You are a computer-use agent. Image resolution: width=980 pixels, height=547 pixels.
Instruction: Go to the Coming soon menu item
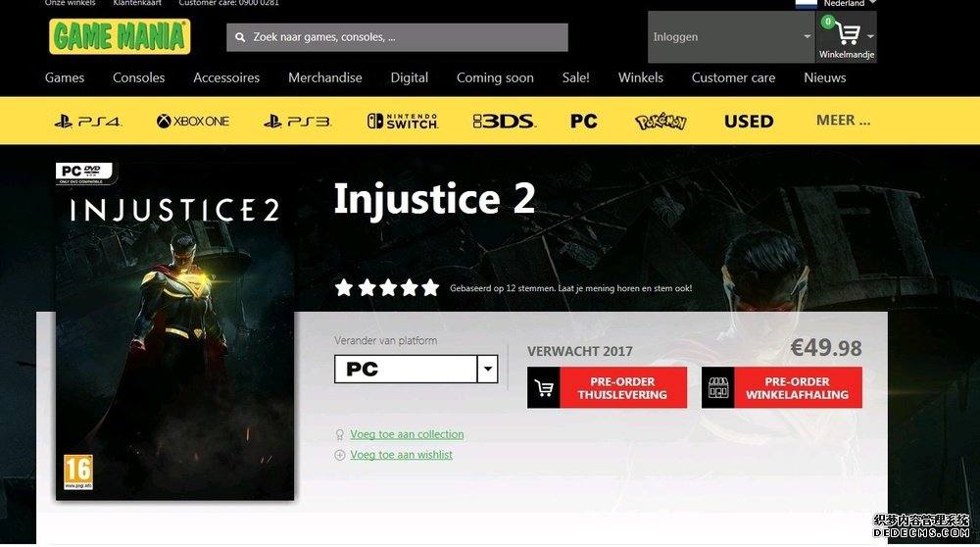click(495, 77)
